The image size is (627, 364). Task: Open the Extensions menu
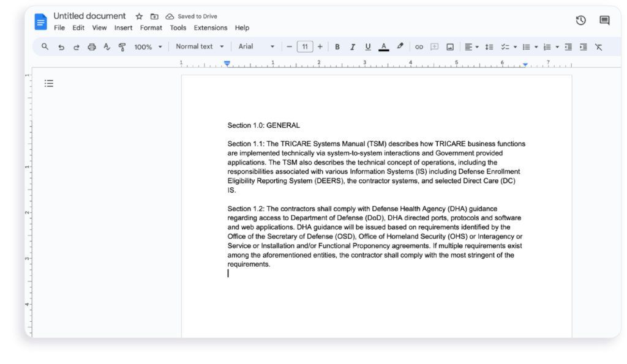tap(211, 28)
